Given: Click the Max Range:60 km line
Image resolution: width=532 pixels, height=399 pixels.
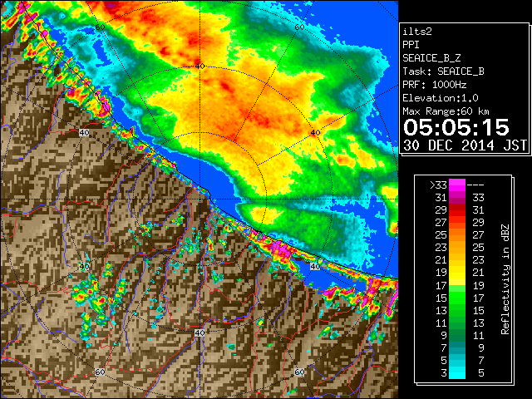Looking at the screenshot, I should point(446,111).
